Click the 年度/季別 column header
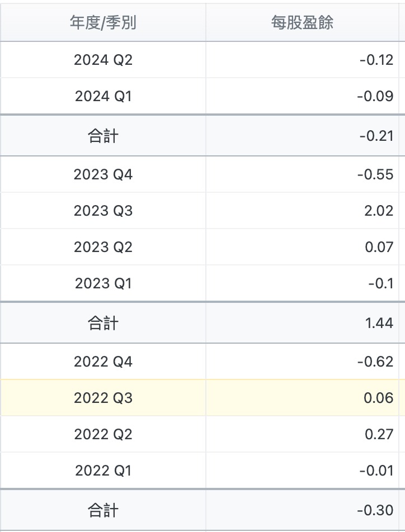 pyautogui.click(x=103, y=23)
